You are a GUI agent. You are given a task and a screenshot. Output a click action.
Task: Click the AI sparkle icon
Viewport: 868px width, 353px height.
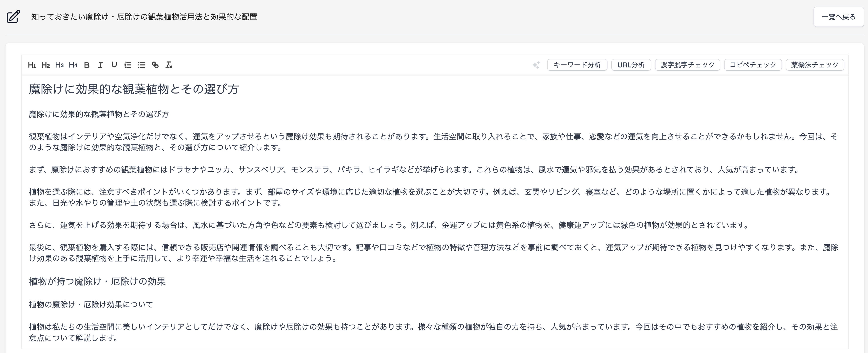click(x=536, y=65)
